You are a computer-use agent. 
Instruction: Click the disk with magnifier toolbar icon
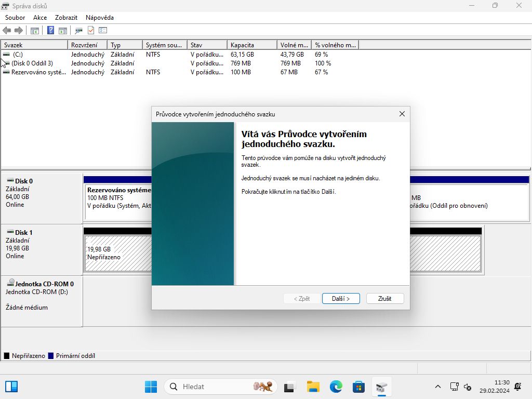click(x=79, y=31)
